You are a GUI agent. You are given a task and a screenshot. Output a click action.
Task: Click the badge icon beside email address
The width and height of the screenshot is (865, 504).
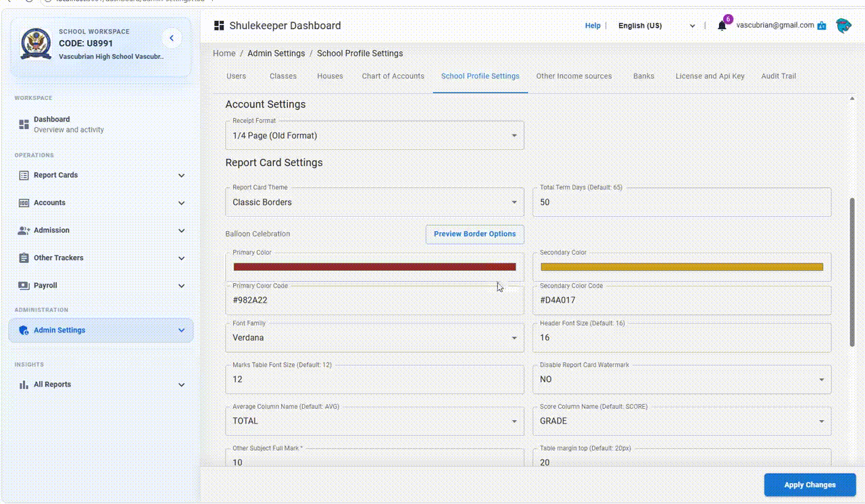click(822, 26)
